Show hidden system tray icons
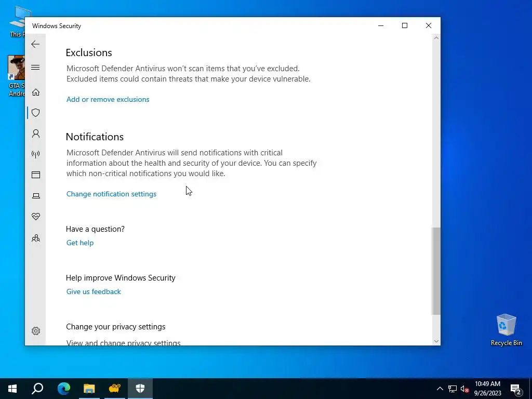532x399 pixels. coord(440,389)
